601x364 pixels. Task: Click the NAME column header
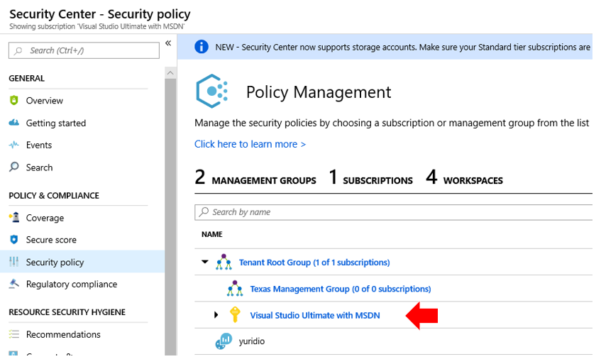coord(212,234)
